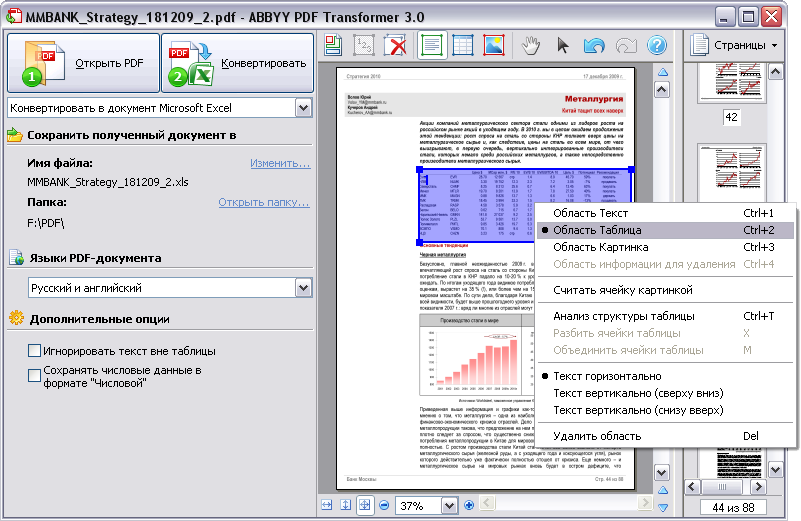This screenshot has width=801, height=521.
Task: Click the ABBYY app icon in title bar
Action: (14, 16)
